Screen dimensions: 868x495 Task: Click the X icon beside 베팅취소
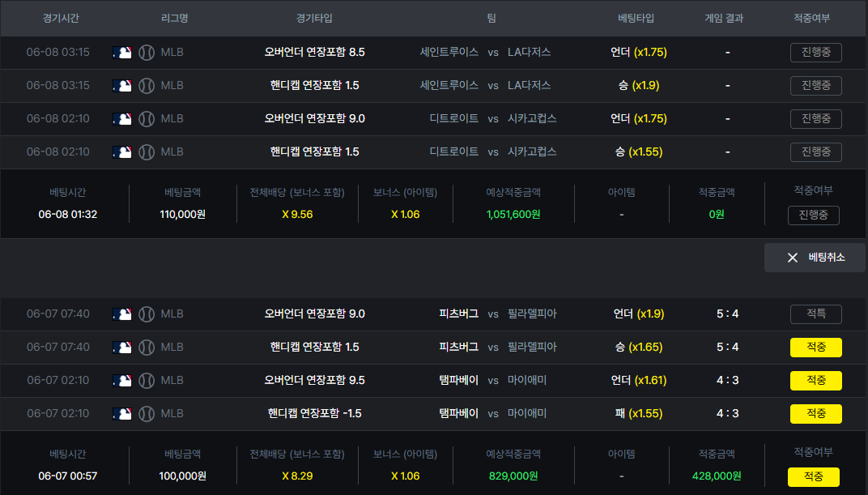click(793, 258)
